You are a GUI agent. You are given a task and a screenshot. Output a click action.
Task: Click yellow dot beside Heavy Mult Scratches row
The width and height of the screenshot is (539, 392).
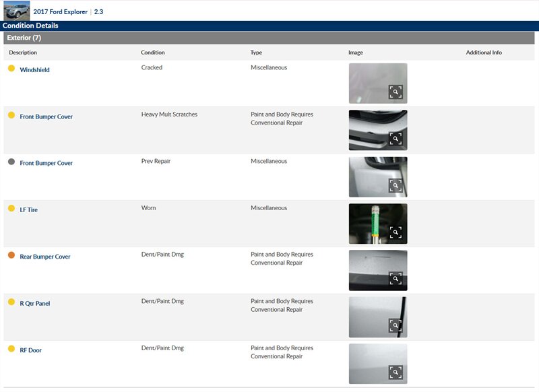11,115
